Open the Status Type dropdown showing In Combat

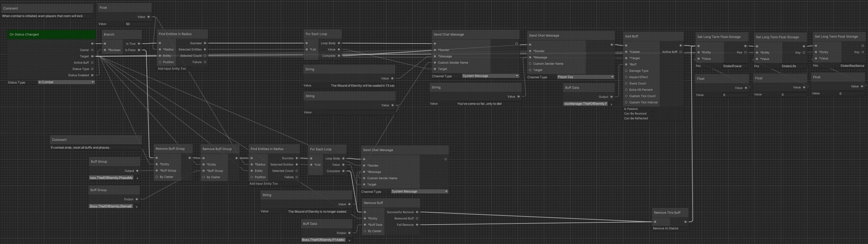(x=66, y=82)
